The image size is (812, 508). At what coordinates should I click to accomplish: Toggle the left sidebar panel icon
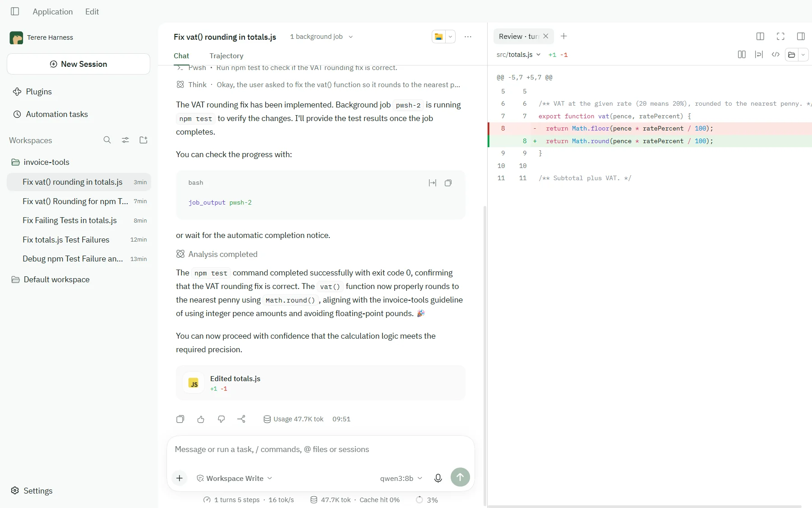[15, 11]
